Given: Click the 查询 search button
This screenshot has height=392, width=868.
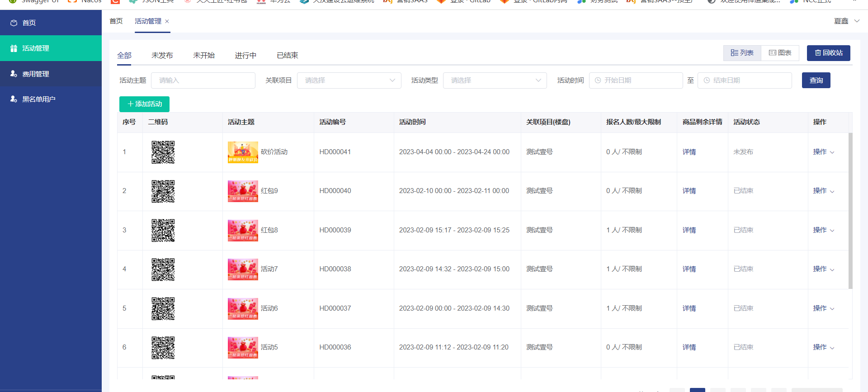Looking at the screenshot, I should point(816,80).
